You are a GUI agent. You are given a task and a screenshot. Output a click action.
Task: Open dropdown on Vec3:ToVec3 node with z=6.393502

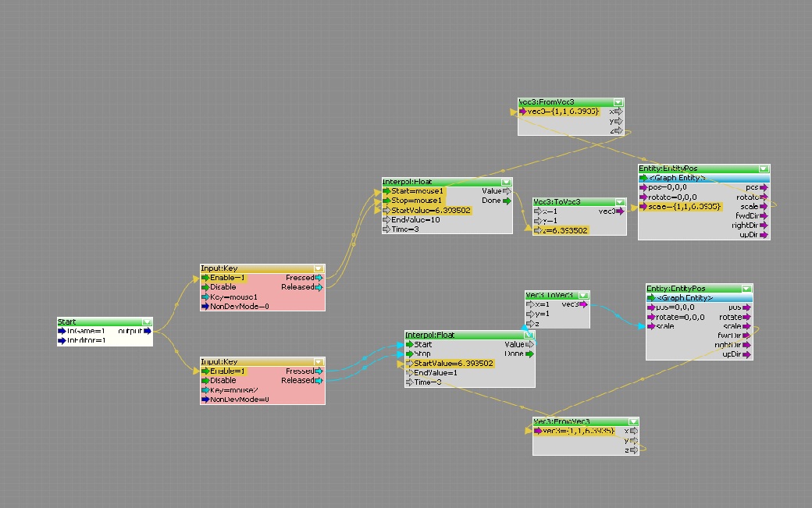click(620, 202)
